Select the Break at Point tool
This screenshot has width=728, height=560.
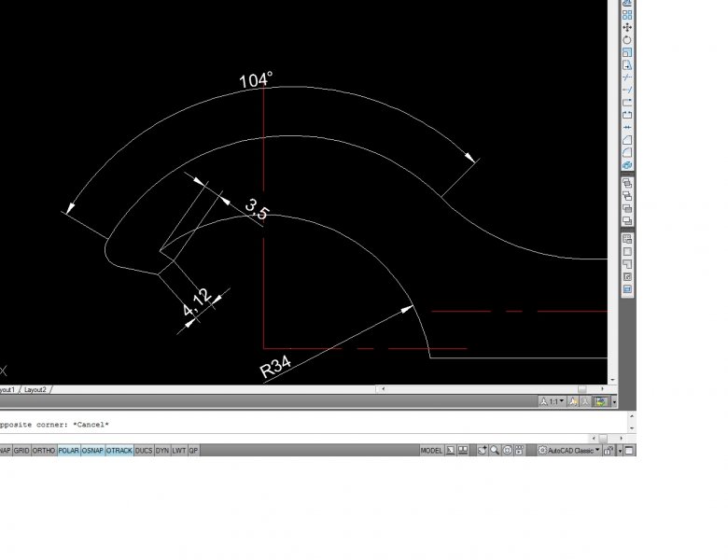point(627,103)
